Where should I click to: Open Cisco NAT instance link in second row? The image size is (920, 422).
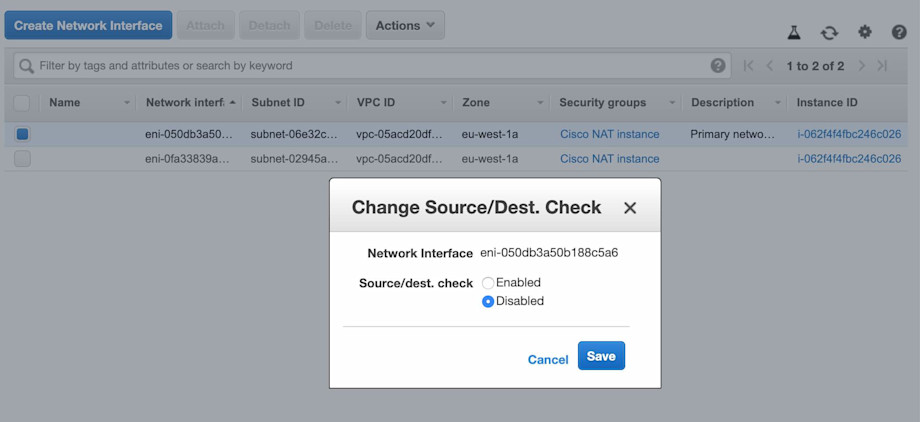(x=610, y=159)
